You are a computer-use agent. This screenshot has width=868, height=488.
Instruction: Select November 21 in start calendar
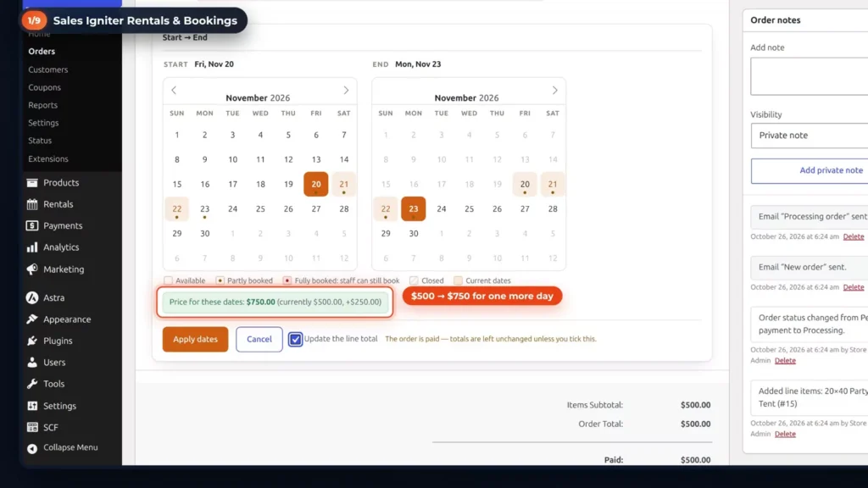pyautogui.click(x=344, y=184)
